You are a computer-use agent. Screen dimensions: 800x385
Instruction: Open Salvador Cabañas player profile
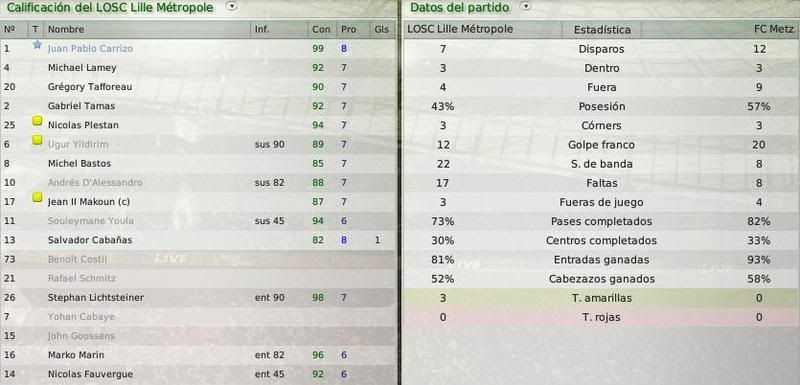90,240
